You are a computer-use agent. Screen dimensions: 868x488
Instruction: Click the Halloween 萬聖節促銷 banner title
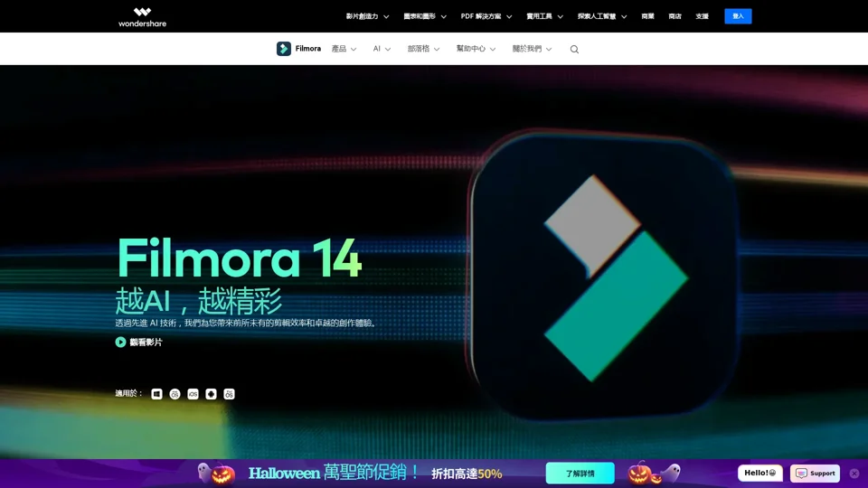pyautogui.click(x=334, y=473)
